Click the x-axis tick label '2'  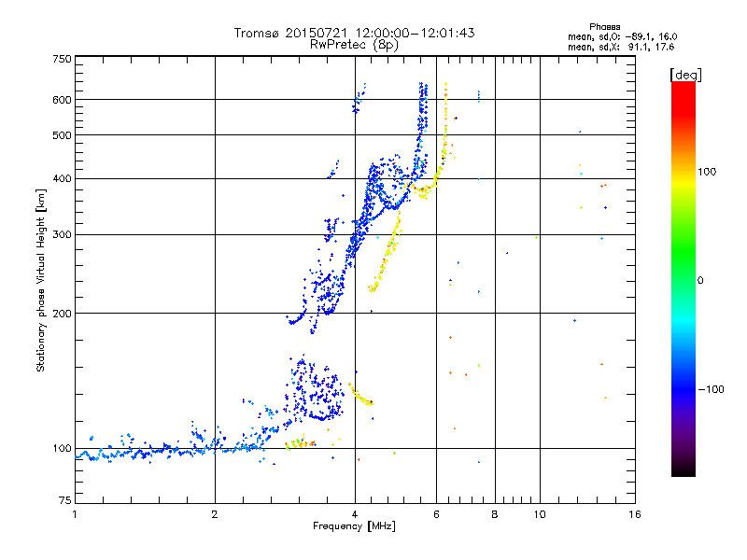pos(215,514)
